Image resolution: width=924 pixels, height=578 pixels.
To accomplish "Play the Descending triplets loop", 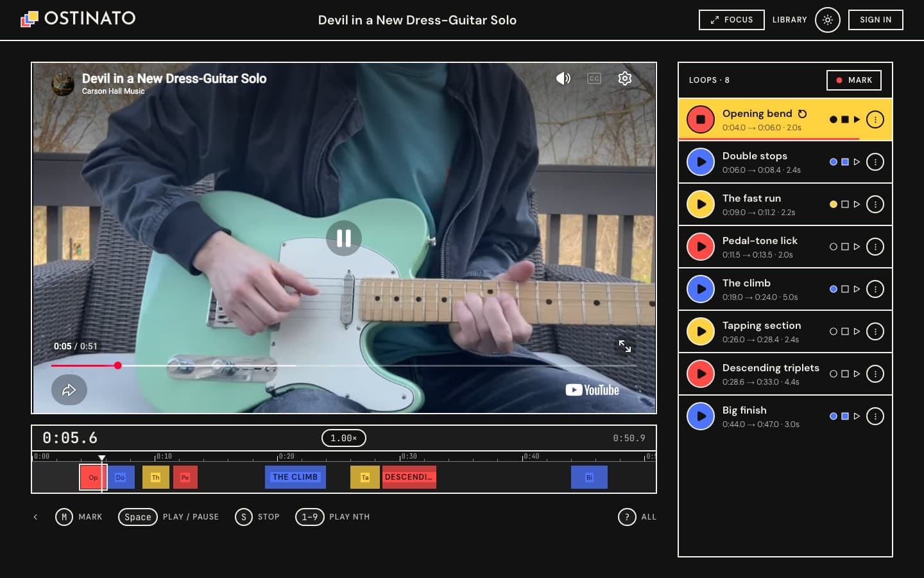I will point(701,374).
